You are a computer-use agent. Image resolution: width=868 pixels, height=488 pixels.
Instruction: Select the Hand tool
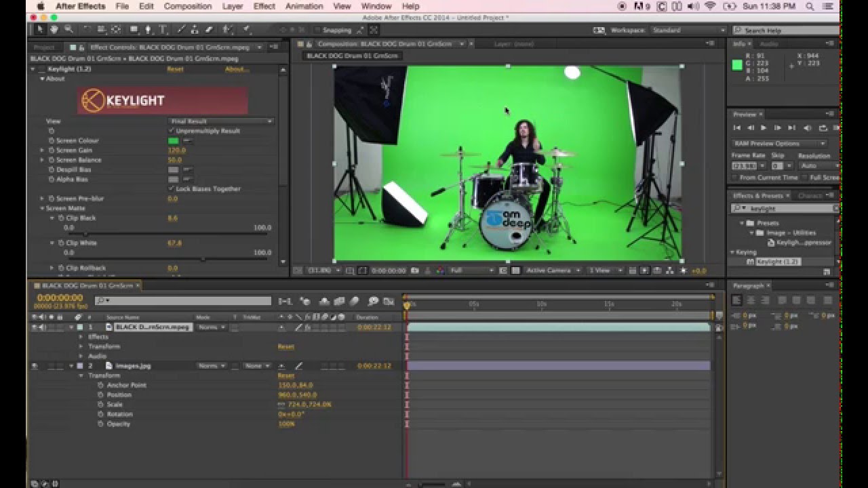click(x=54, y=30)
